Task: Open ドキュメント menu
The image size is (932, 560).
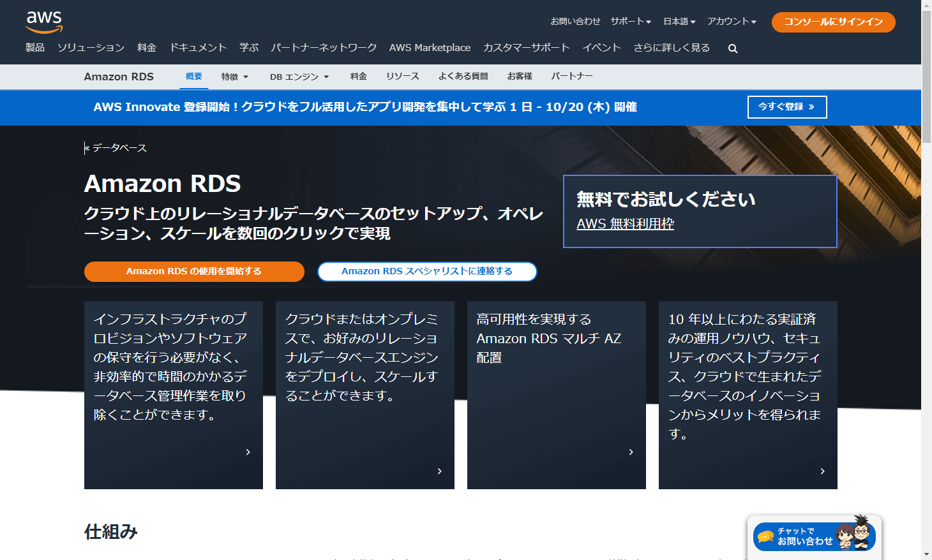Action: [198, 48]
